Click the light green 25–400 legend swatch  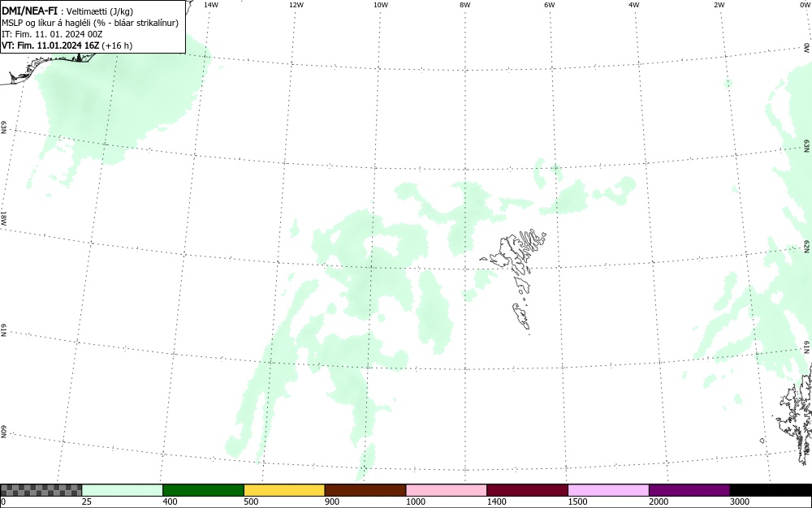point(123,490)
